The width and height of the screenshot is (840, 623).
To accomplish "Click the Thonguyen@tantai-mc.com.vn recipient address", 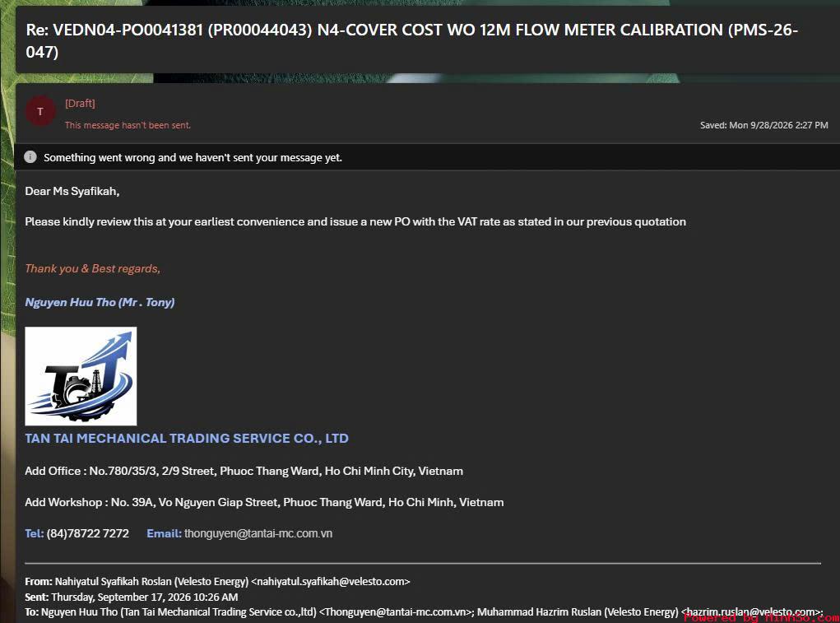I will [397, 611].
